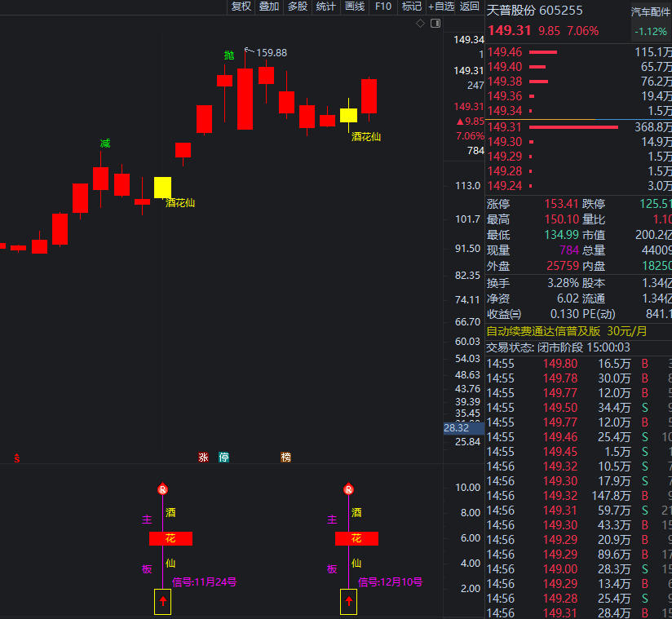Select the 画线 drawing tool
This screenshot has width=672, height=619.
pos(355,7)
